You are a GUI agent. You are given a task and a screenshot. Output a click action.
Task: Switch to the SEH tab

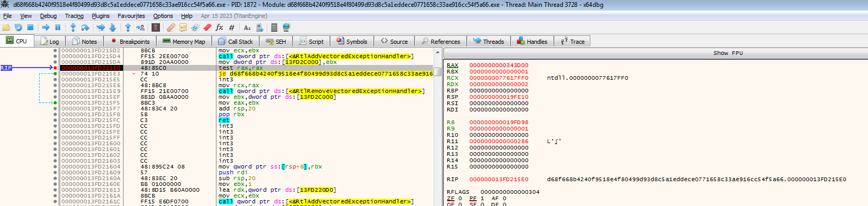click(276, 41)
